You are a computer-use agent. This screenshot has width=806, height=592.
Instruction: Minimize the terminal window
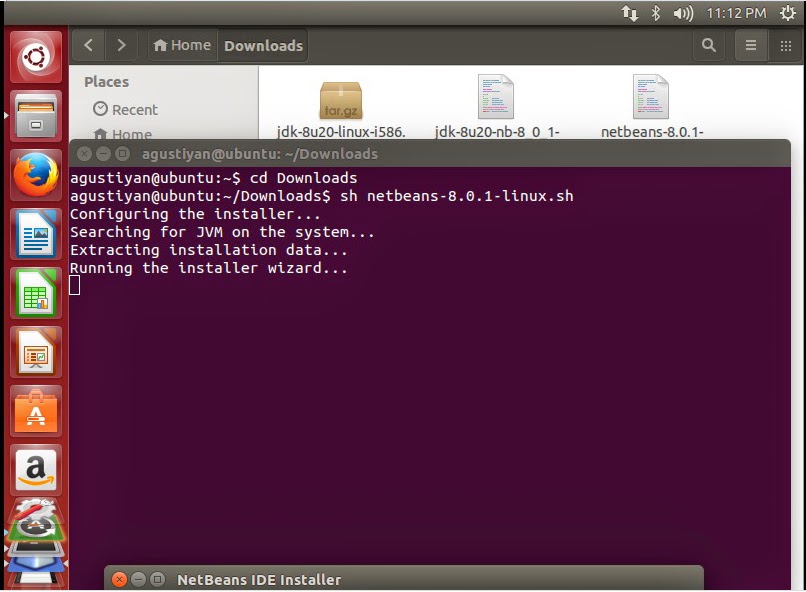click(103, 153)
